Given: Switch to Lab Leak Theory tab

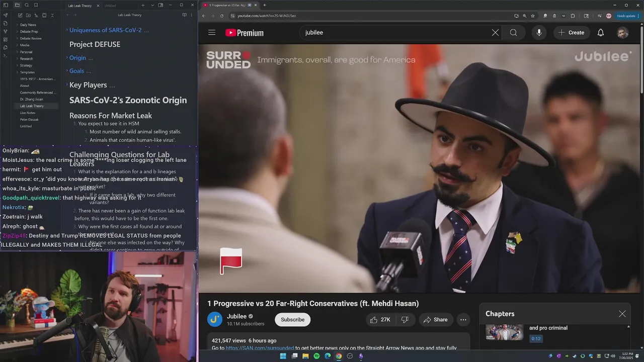Looking at the screenshot, I should click(x=80, y=6).
